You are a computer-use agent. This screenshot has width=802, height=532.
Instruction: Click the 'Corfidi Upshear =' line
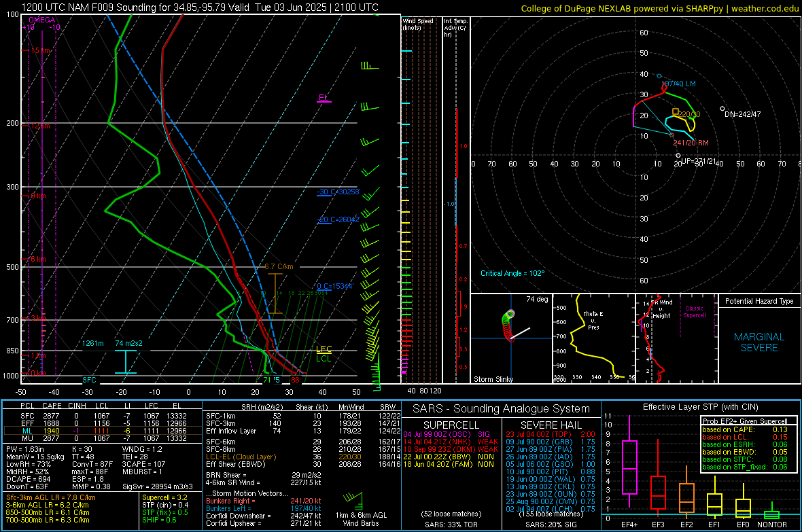click(x=264, y=523)
